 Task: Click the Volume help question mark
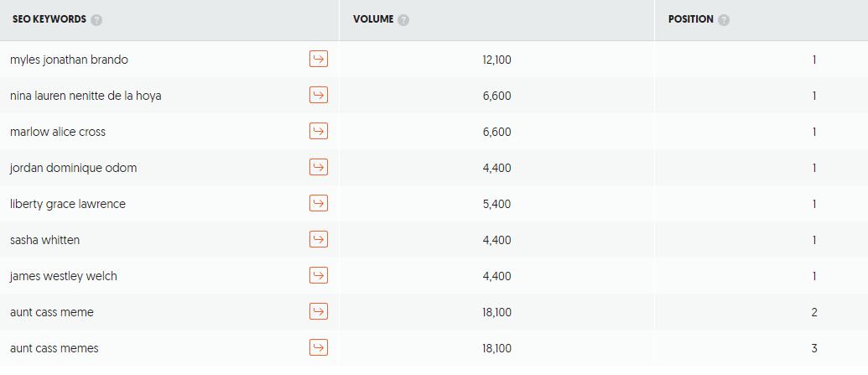tap(403, 20)
